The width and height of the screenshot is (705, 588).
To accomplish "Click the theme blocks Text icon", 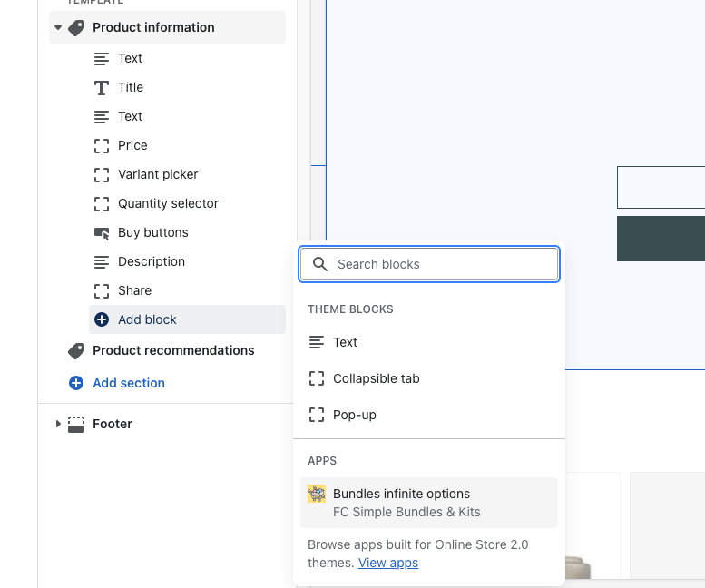I will click(x=317, y=342).
